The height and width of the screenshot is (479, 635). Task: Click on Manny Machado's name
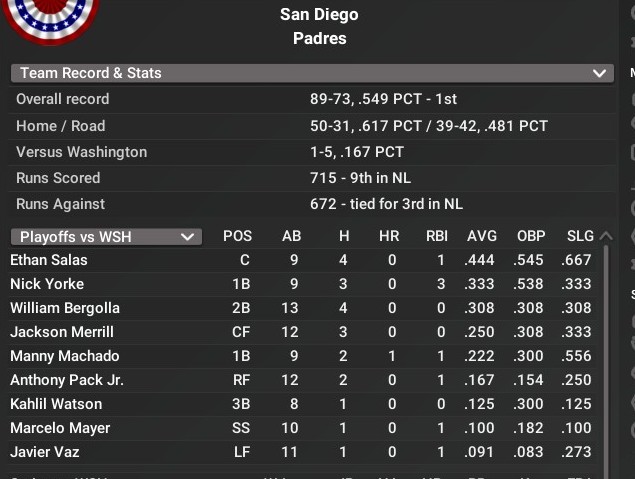pyautogui.click(x=65, y=356)
